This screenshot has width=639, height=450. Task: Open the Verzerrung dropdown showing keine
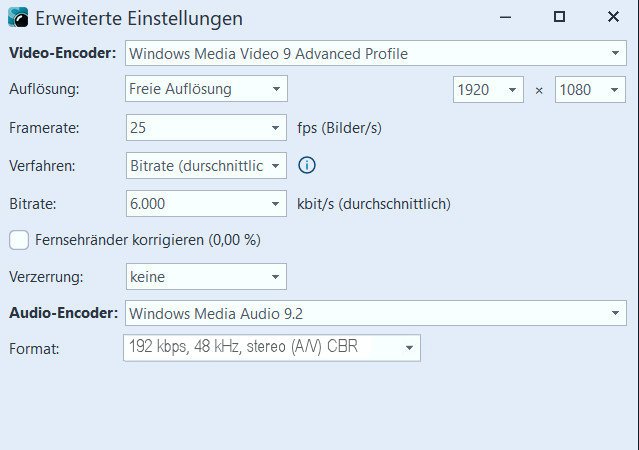(275, 277)
